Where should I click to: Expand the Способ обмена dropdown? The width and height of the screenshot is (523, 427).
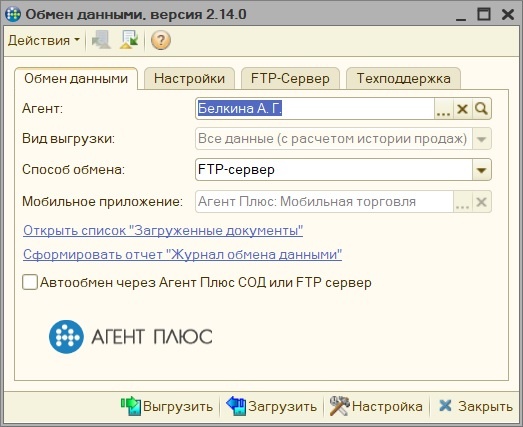click(481, 170)
